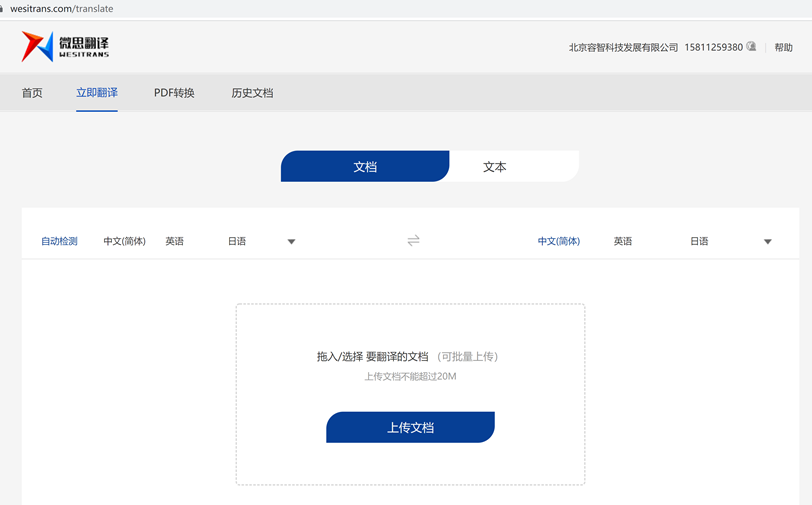The height and width of the screenshot is (505, 812).
Task: Open the 帮助 link
Action: [783, 47]
